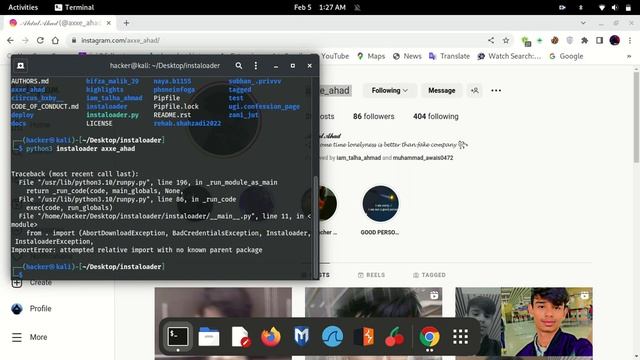Open Chrome three-dot menu

point(630,40)
